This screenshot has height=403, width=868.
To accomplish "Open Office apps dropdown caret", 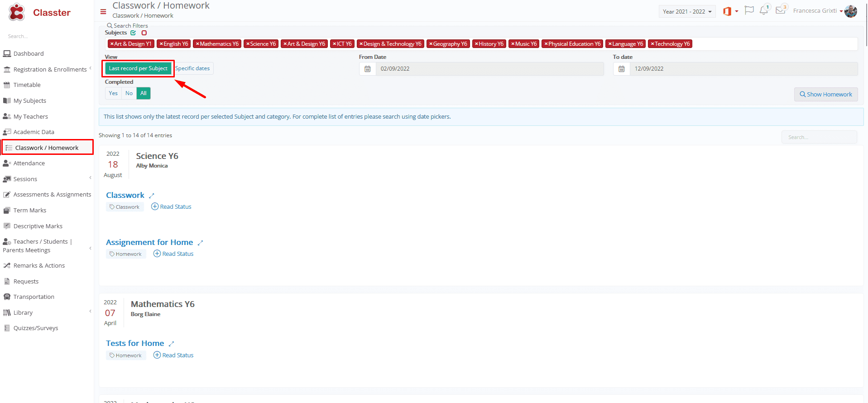I will (x=737, y=12).
